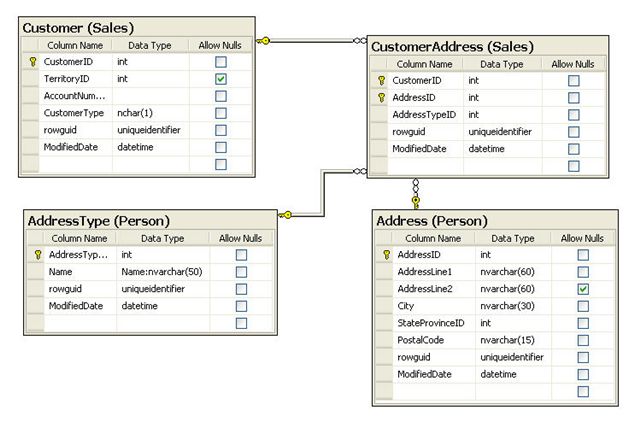
Task: Select the primary key icon in AddressType table
Action: pyautogui.click(x=36, y=256)
